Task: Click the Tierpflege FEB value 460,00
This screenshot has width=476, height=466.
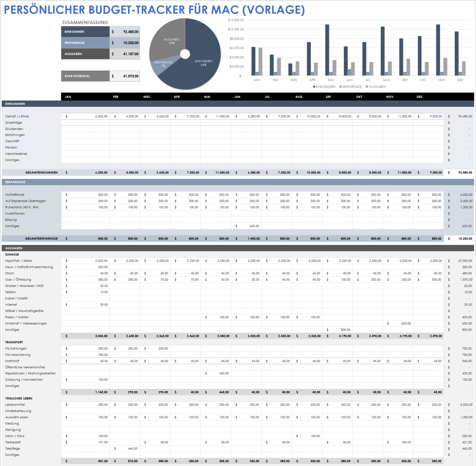Action: point(124,449)
